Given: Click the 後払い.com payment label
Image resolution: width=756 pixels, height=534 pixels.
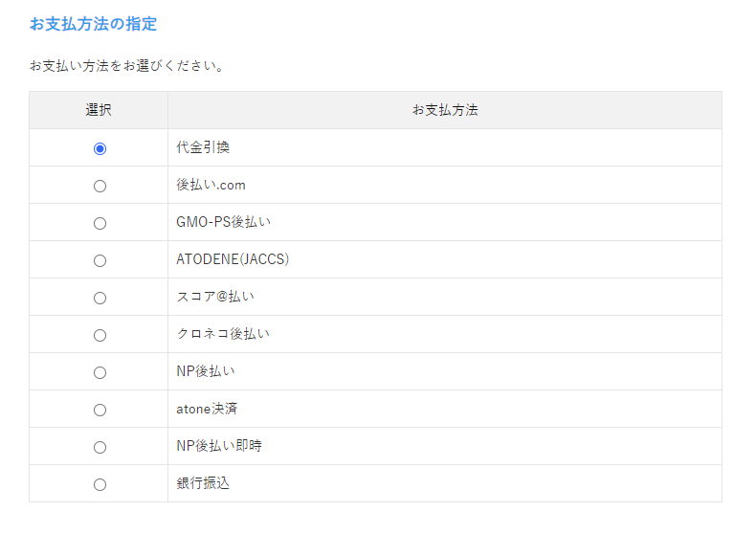Looking at the screenshot, I should click(211, 186).
